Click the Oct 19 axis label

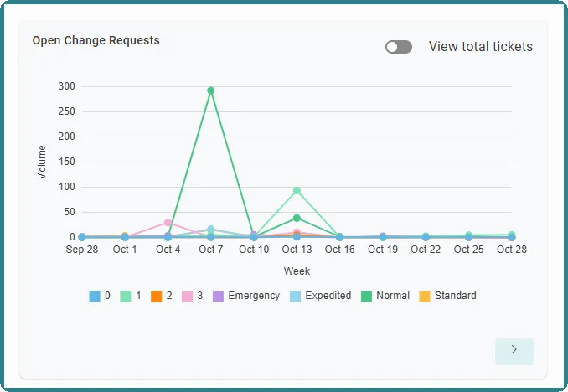pyautogui.click(x=383, y=250)
